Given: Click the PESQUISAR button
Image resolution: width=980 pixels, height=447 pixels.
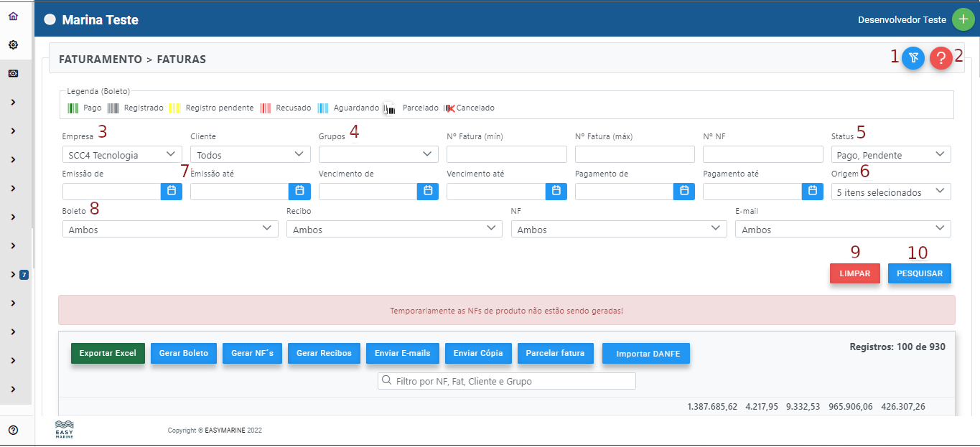Looking at the screenshot, I should 919,273.
